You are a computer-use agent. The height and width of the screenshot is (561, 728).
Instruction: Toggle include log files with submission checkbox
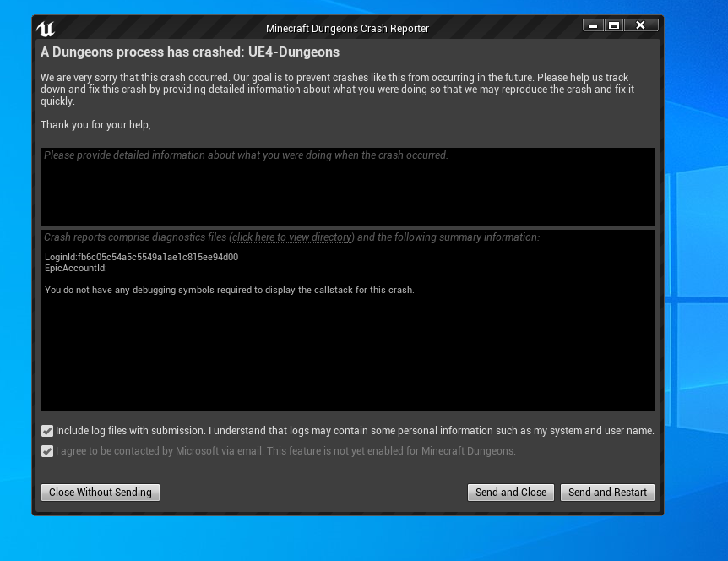[47, 431]
